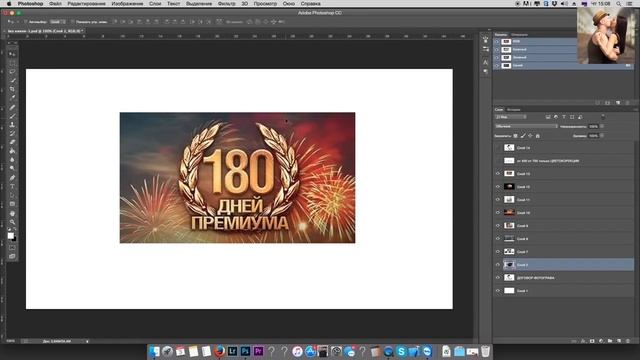The image size is (640, 360).
Task: Select layer row Слой 8
Action: click(564, 239)
